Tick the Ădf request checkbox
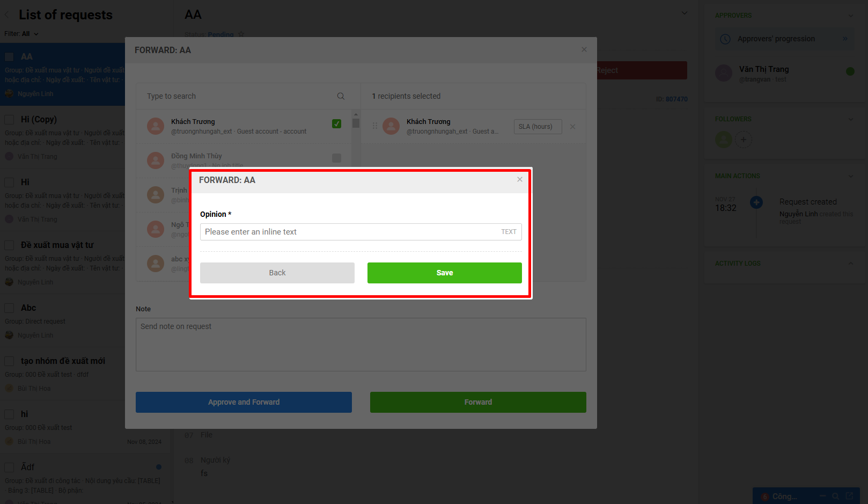 coord(9,468)
